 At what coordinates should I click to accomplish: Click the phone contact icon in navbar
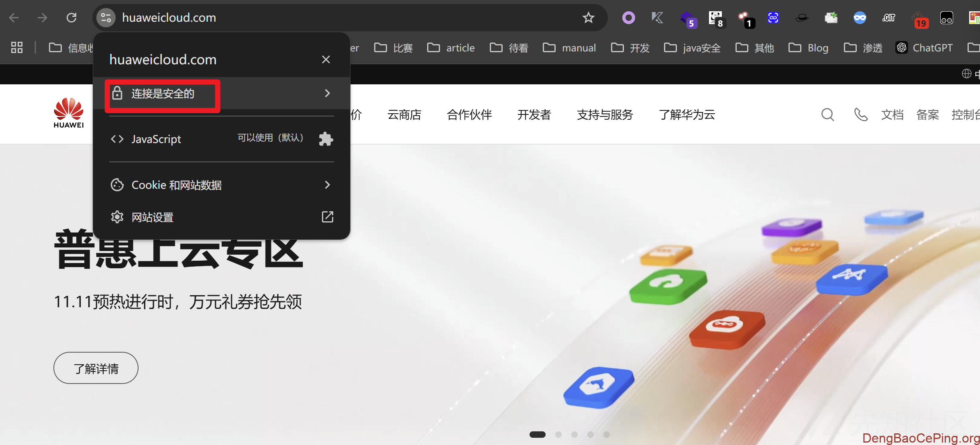[x=861, y=115]
